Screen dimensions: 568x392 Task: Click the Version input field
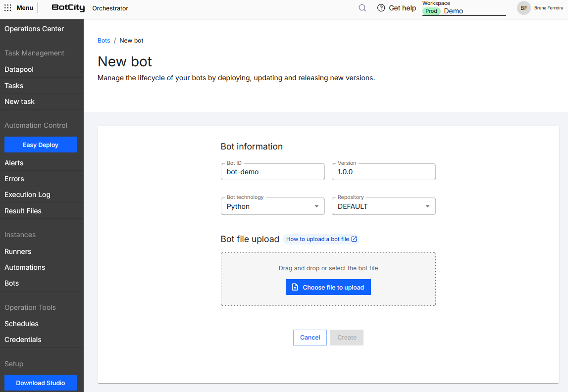tap(384, 172)
